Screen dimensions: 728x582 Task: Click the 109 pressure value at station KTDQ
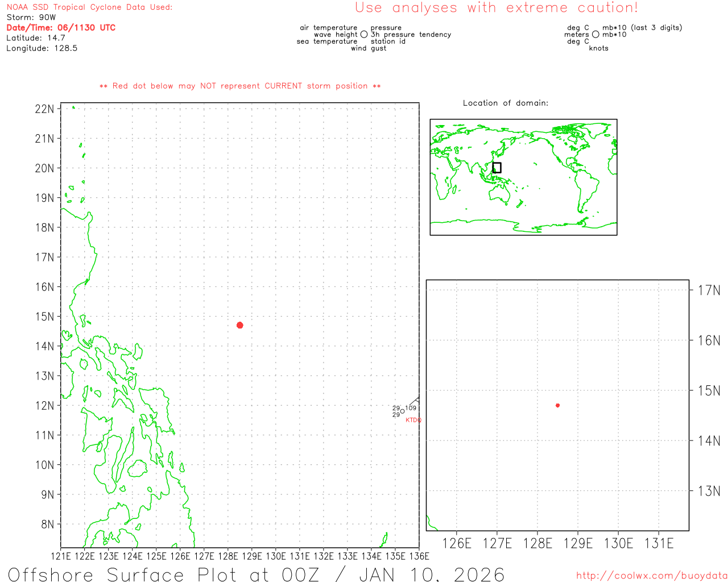411,408
